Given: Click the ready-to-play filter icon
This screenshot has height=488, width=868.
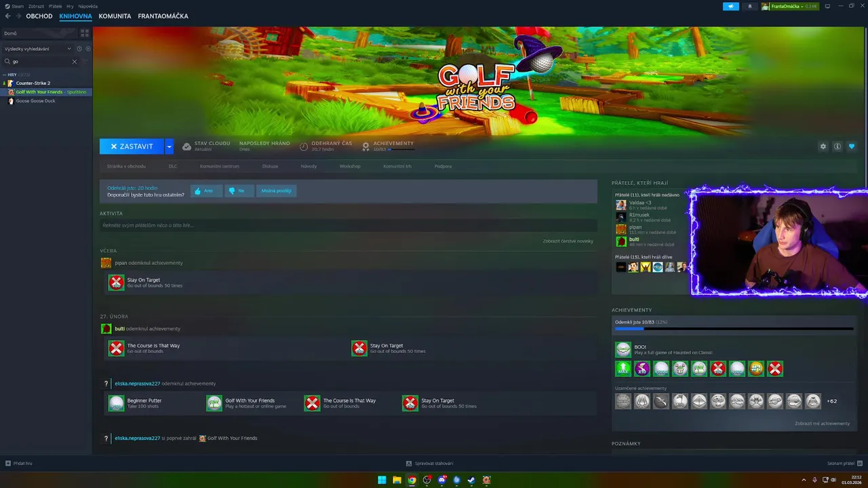Looking at the screenshot, I should 87,49.
